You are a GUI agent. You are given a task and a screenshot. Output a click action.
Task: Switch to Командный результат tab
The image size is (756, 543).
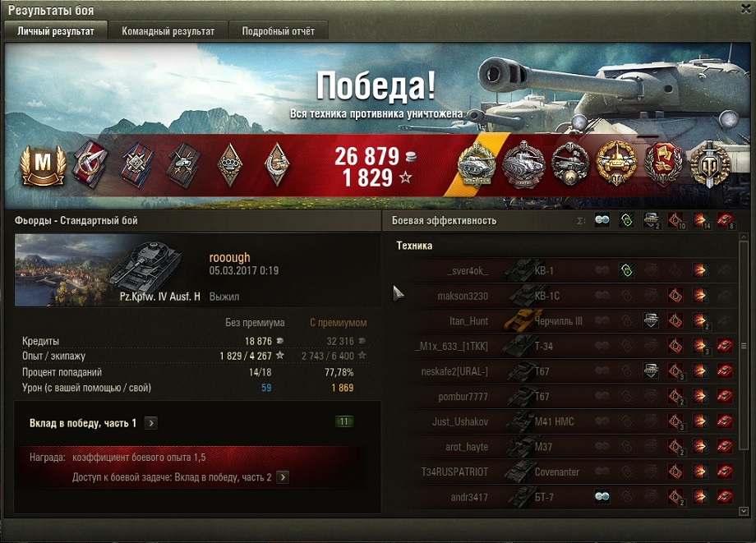pyautogui.click(x=168, y=31)
